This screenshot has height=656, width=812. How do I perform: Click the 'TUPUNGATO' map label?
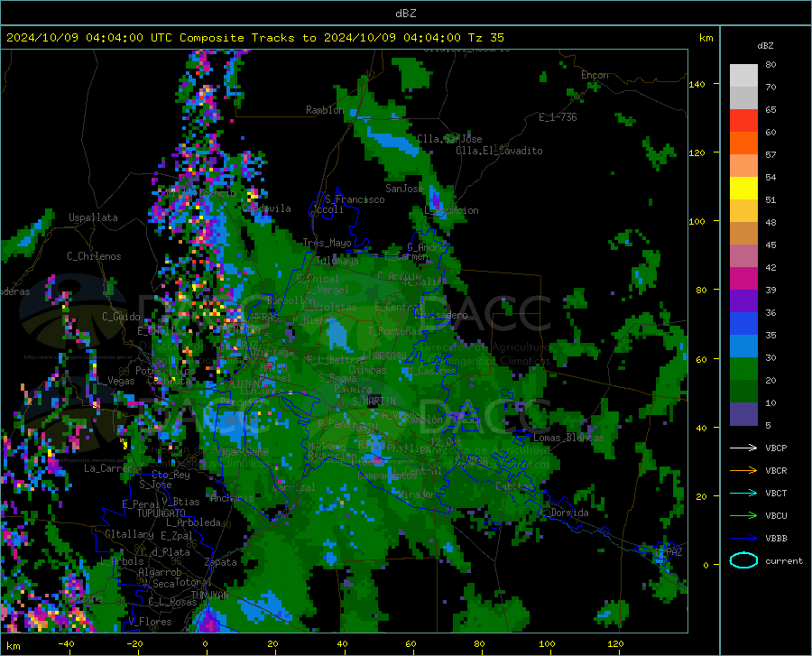coord(161,513)
